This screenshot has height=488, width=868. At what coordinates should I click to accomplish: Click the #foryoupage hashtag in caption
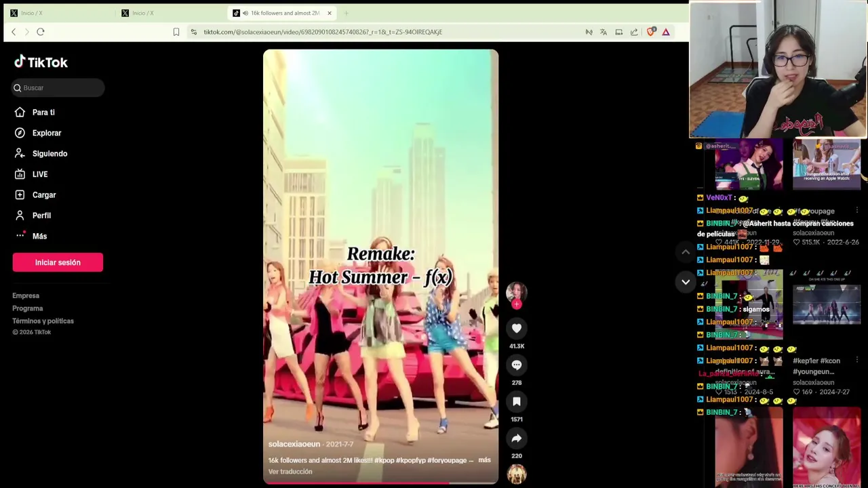tap(447, 460)
